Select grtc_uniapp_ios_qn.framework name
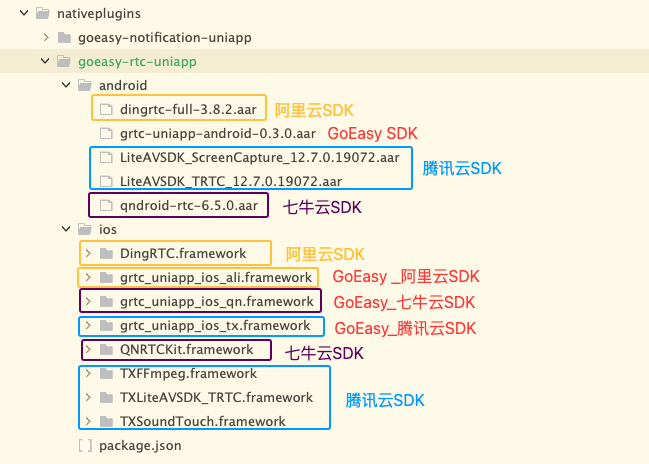This screenshot has width=649, height=464. click(216, 301)
